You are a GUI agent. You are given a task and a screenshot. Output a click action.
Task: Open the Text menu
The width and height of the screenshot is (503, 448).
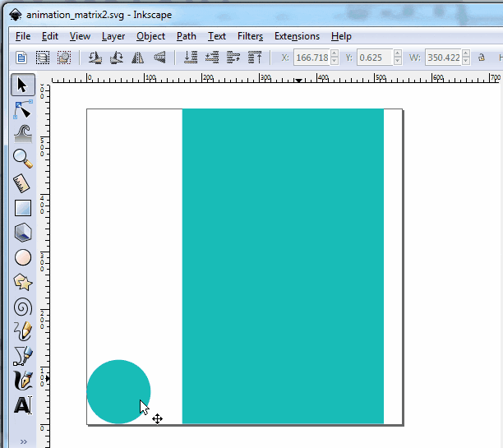click(217, 36)
